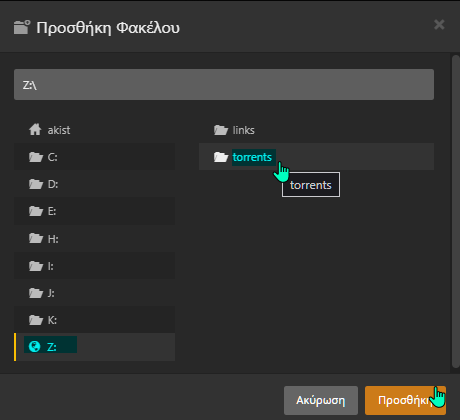
Task: Select the akist home directory
Action: click(94, 130)
